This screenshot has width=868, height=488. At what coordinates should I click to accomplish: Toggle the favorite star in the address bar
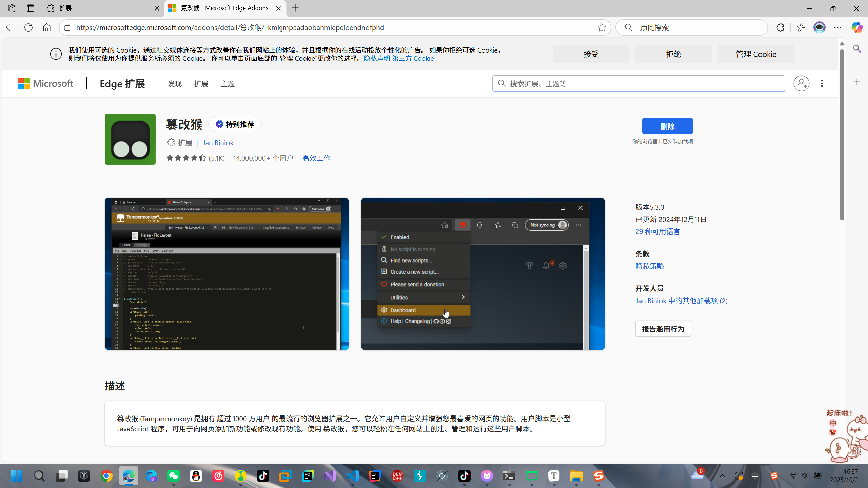point(602,27)
